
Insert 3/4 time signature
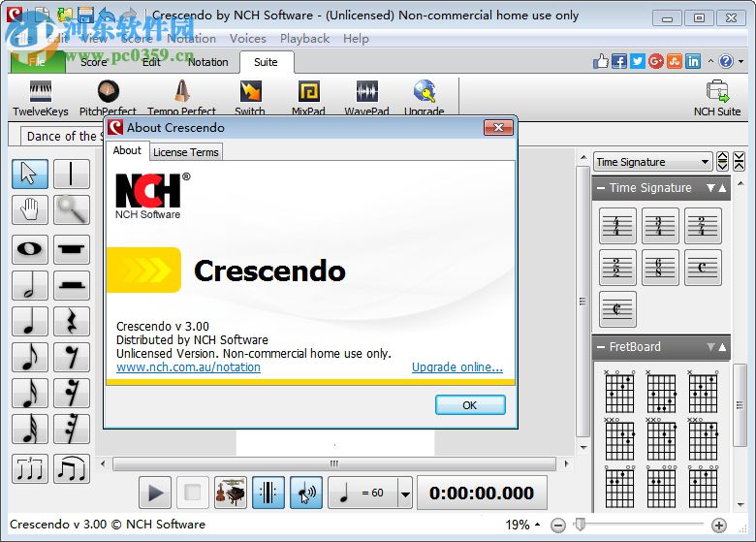(660, 226)
